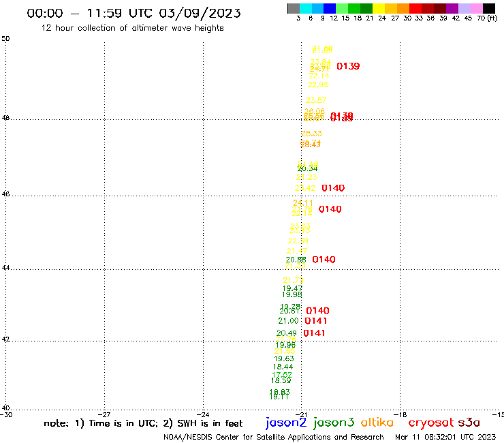Click the NOAA/NESDIS Center credit line
The width and height of the screenshot is (504, 443).
274,437
